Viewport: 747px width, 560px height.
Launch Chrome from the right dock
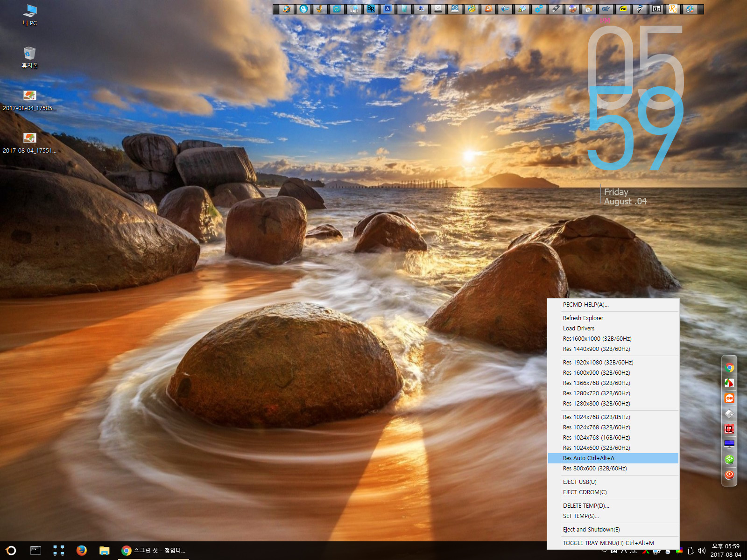point(729,368)
